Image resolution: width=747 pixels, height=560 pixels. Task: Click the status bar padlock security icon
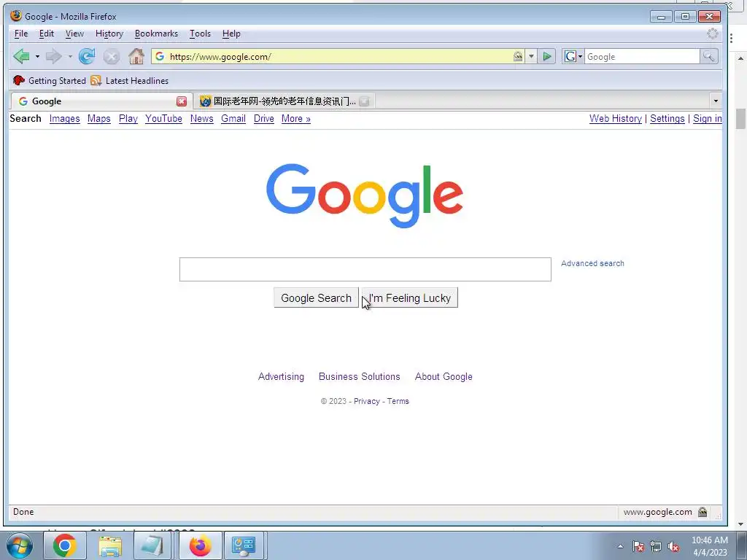point(703,512)
